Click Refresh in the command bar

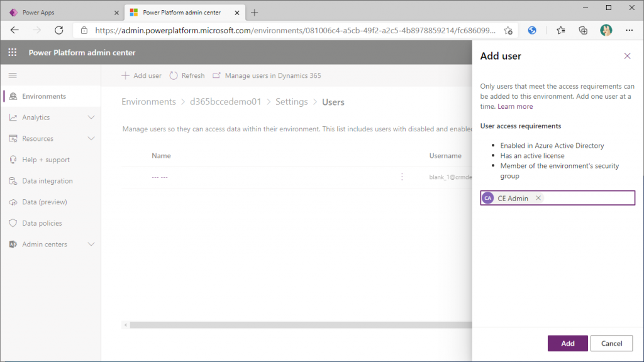coord(187,75)
